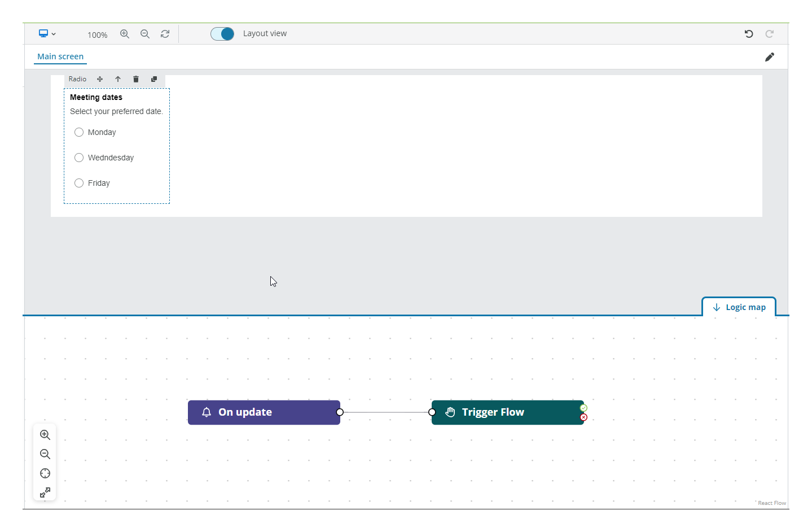This screenshot has width=812, height=532.
Task: Open the device preview dropdown
Action: (47, 34)
